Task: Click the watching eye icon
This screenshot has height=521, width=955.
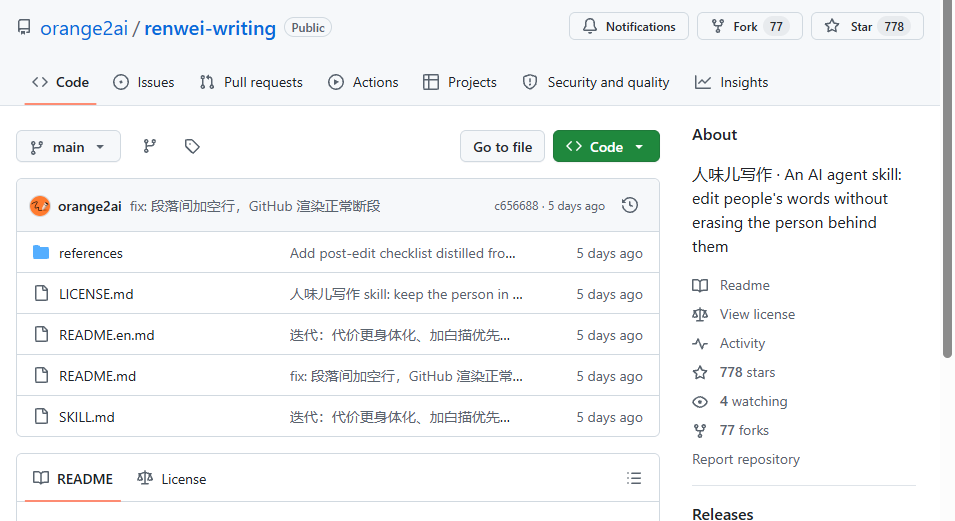Action: pyautogui.click(x=700, y=402)
